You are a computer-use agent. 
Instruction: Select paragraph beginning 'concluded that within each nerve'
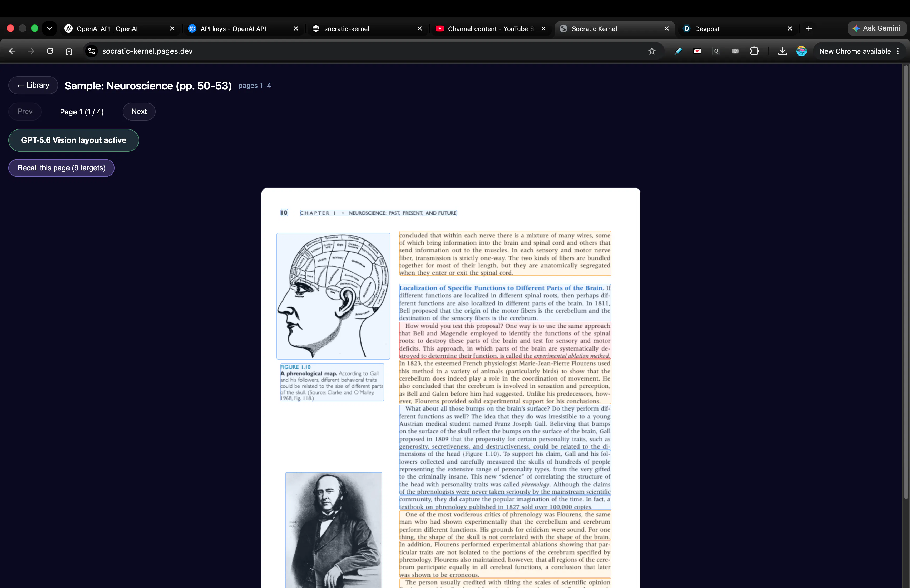tap(505, 253)
